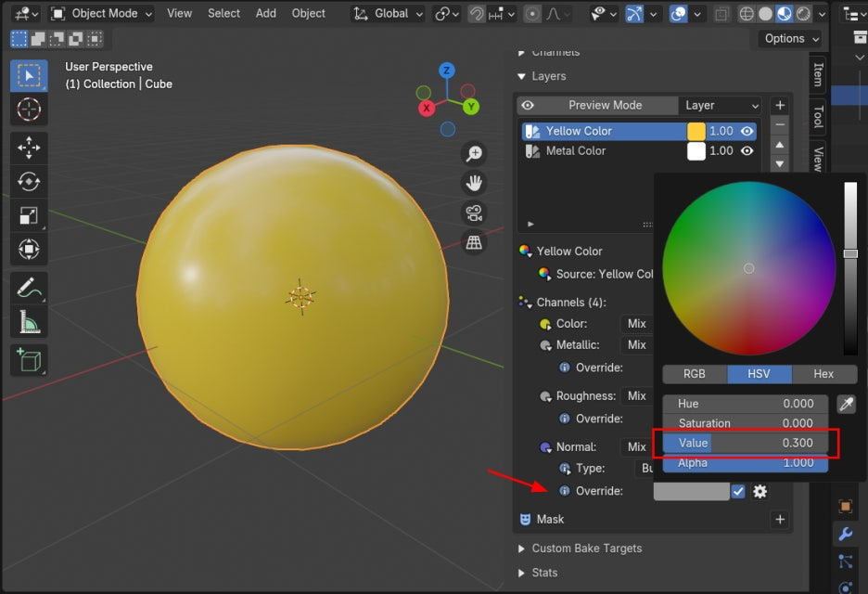Open Modifier properties wrench tab
The image size is (868, 594).
pos(846,534)
